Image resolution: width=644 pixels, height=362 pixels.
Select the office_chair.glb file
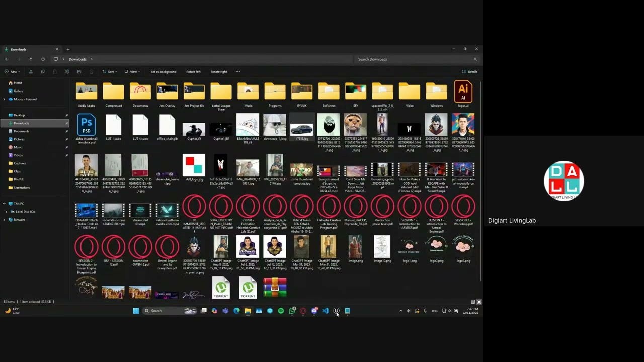(167, 127)
